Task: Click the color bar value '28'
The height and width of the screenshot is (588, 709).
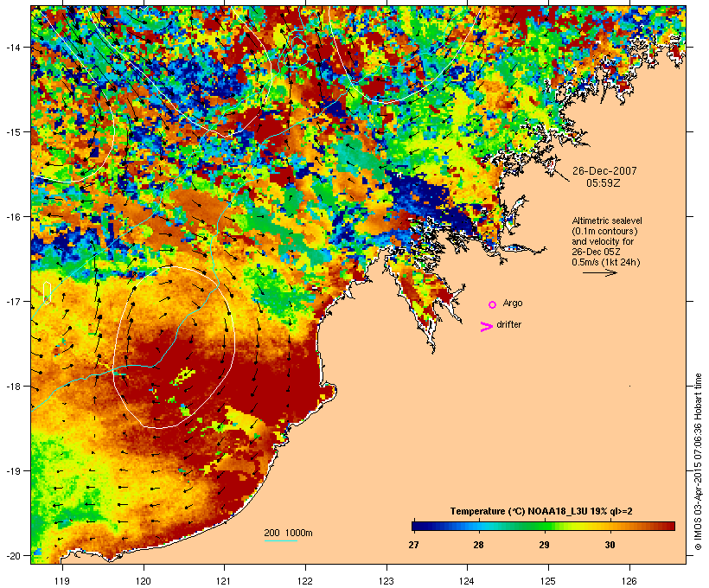Action: click(x=478, y=545)
